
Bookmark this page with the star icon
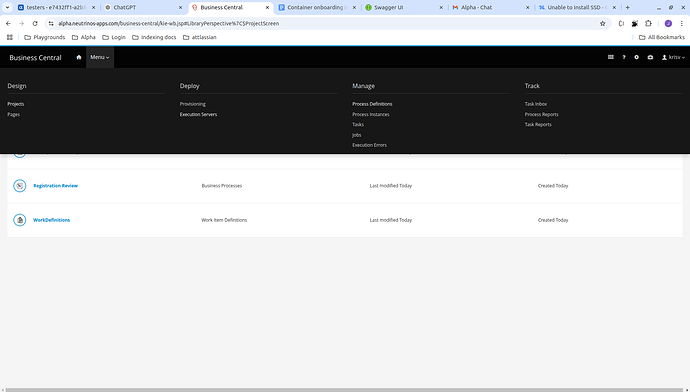[x=602, y=23]
